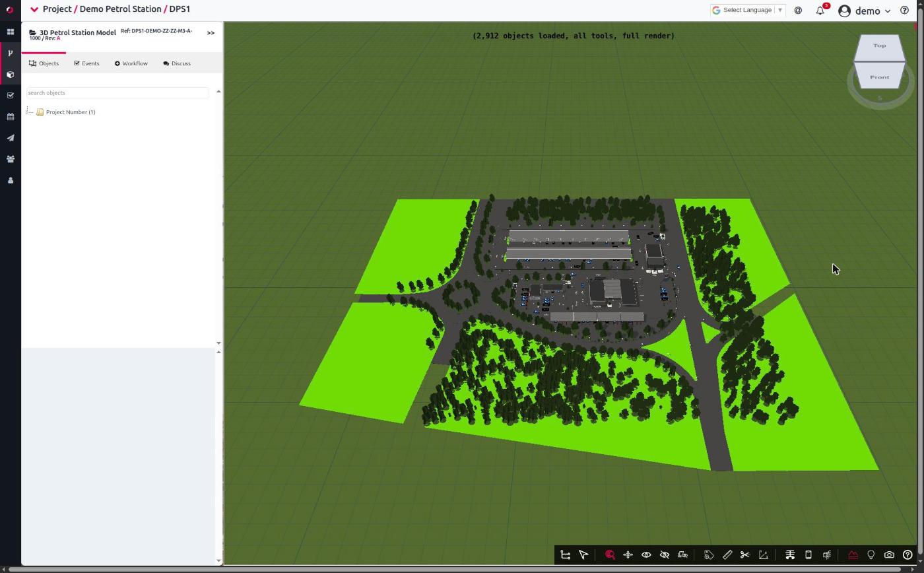Image resolution: width=924 pixels, height=573 pixels.
Task: Open the 3D cube models sidebar icon
Action: (x=11, y=75)
